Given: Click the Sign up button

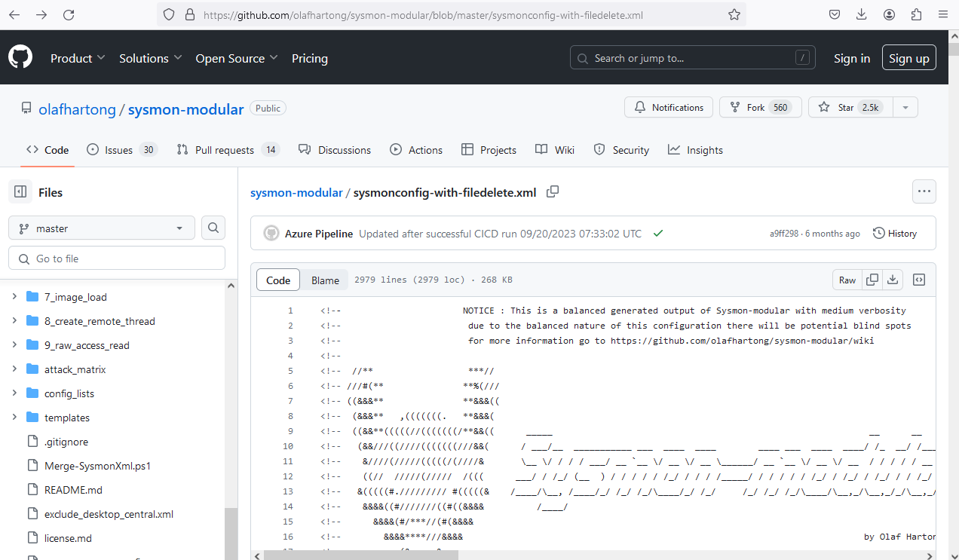Looking at the screenshot, I should click(909, 58).
